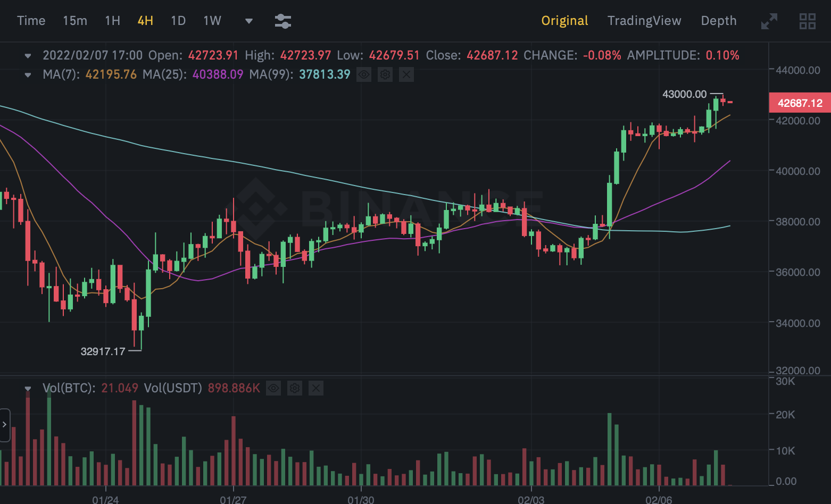Screen dimensions: 831x504
Task: Open settings gear for the Vol indicator
Action: coord(295,389)
